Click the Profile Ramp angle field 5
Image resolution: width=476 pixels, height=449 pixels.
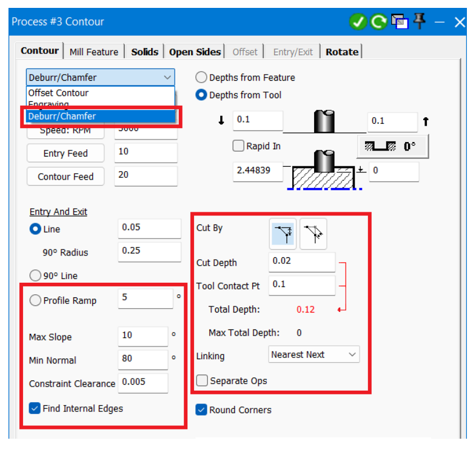(x=146, y=299)
